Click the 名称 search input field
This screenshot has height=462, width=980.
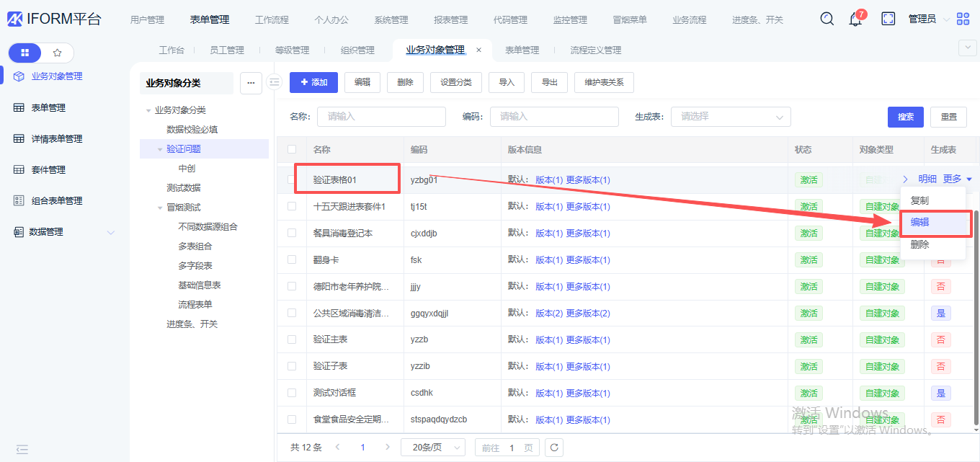tap(381, 117)
